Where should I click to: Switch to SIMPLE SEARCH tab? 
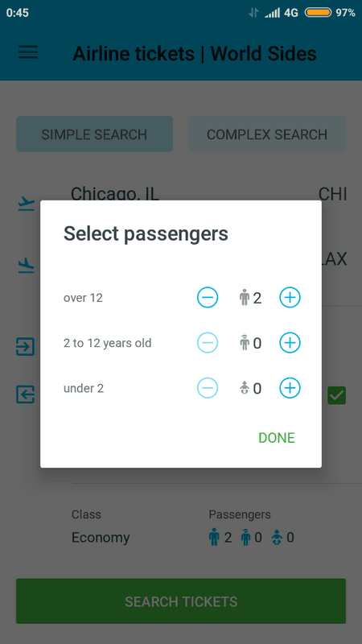tap(94, 134)
